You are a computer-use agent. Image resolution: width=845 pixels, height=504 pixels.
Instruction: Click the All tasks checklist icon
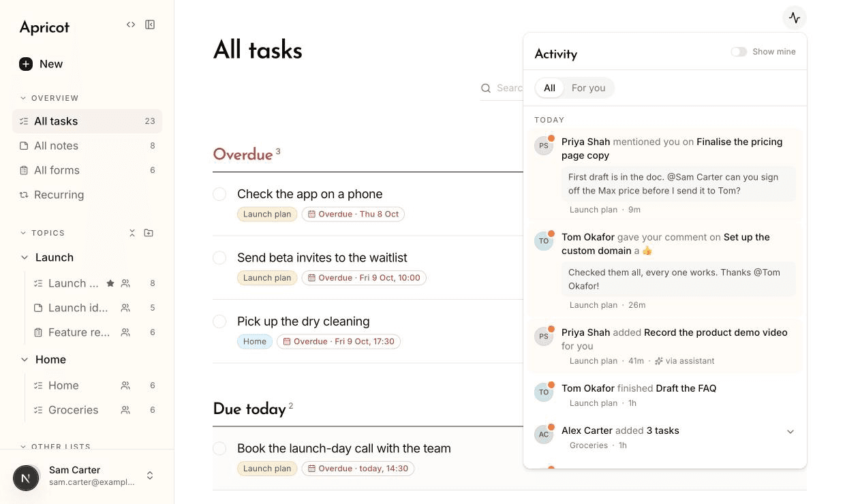tap(24, 121)
